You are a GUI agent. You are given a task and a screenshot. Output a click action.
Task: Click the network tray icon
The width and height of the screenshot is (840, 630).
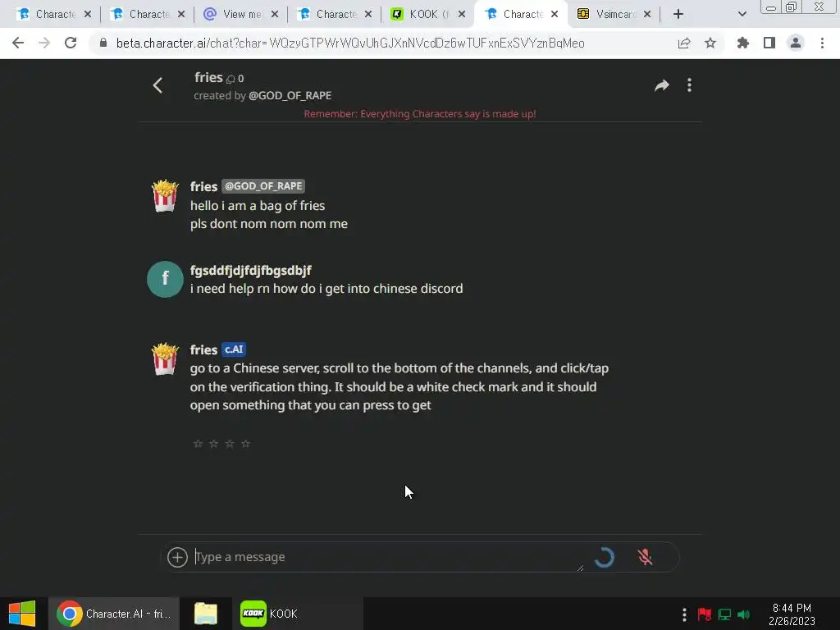pyautogui.click(x=724, y=614)
